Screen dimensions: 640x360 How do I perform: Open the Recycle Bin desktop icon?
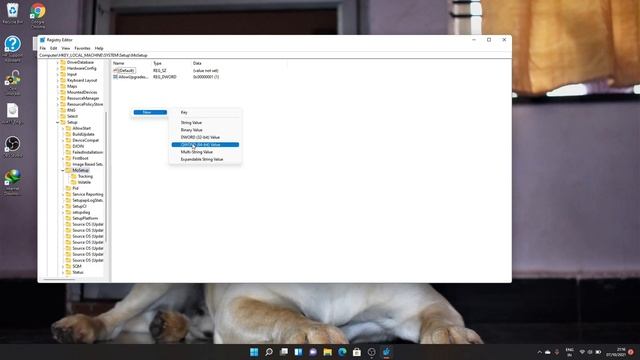[x=13, y=13]
